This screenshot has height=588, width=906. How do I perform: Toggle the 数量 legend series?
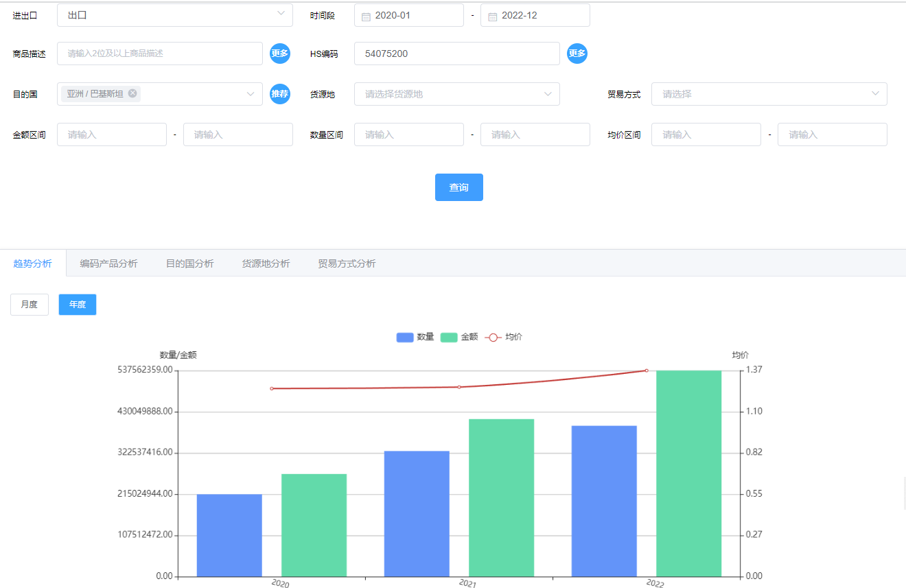click(415, 337)
